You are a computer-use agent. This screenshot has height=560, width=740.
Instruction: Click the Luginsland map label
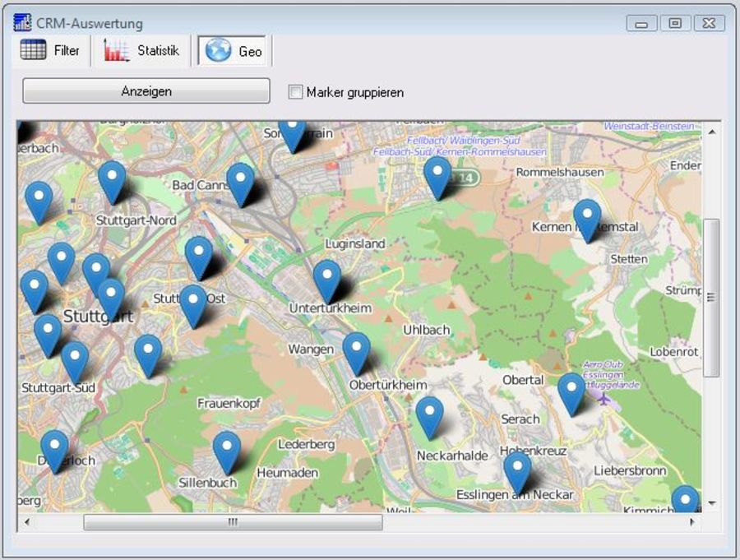click(355, 243)
